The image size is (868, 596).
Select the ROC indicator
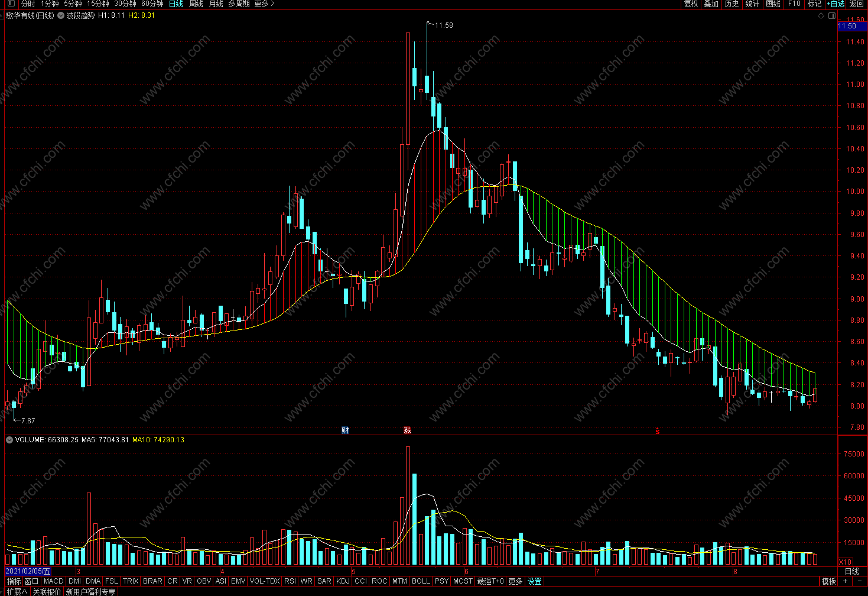pyautogui.click(x=379, y=581)
